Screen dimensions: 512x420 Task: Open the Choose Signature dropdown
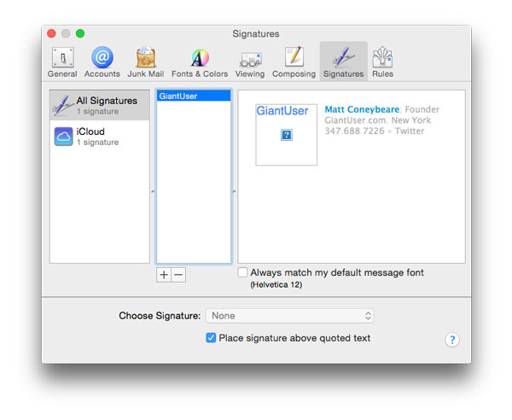click(290, 316)
